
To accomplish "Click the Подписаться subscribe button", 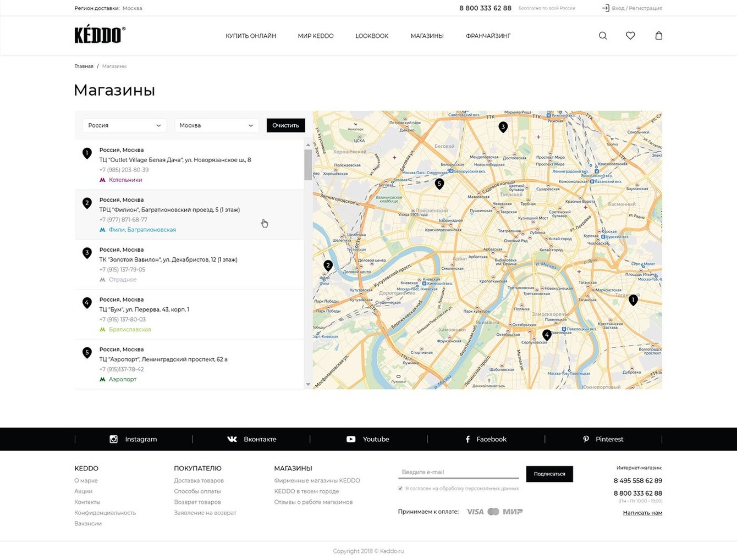I will [549, 474].
